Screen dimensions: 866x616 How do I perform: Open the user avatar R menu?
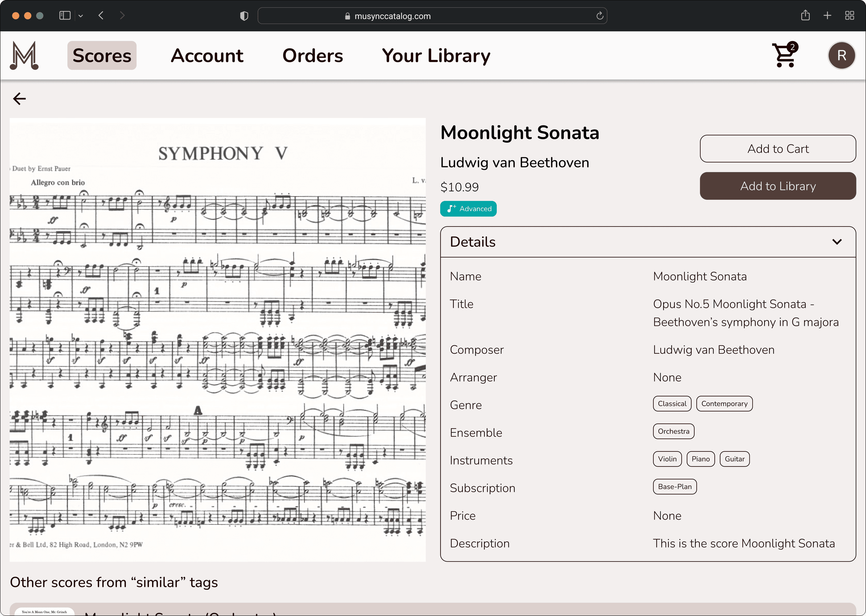[x=841, y=55]
